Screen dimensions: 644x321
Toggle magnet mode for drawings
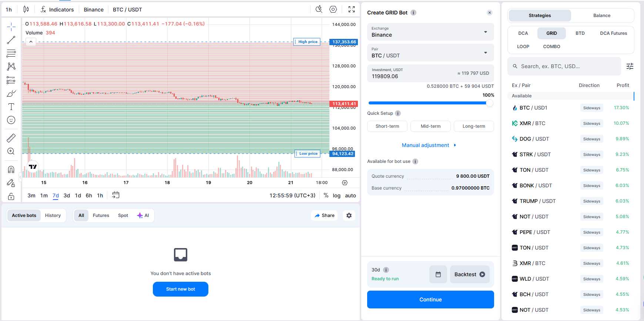(x=11, y=170)
